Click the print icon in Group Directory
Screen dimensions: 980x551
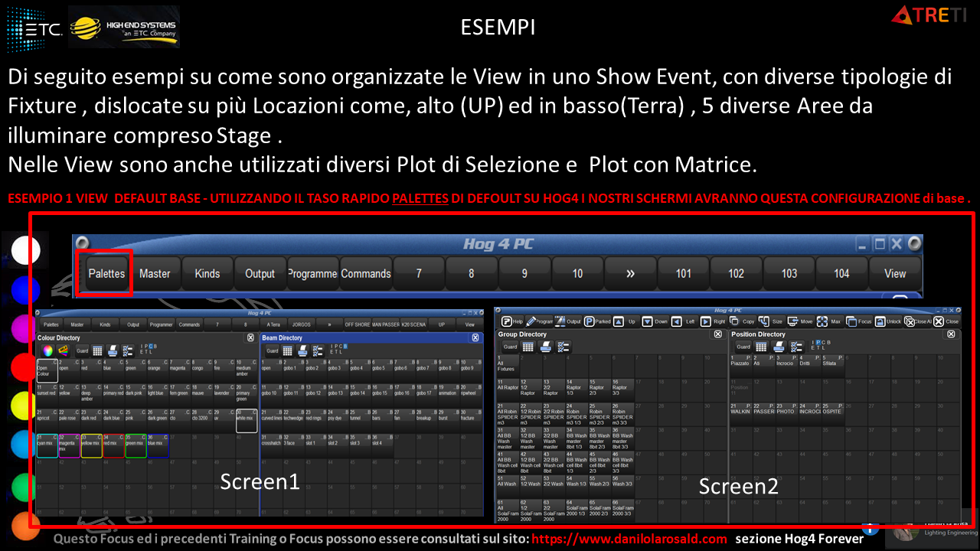[x=546, y=347]
